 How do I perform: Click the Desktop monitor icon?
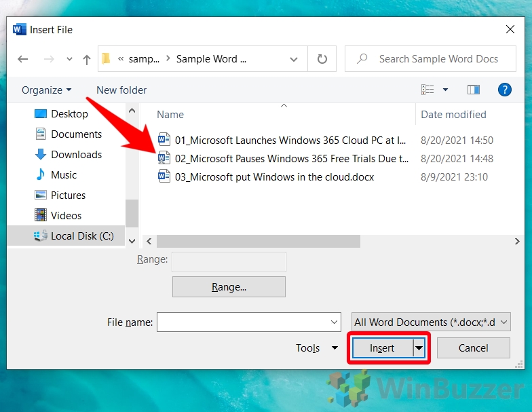pyautogui.click(x=41, y=114)
